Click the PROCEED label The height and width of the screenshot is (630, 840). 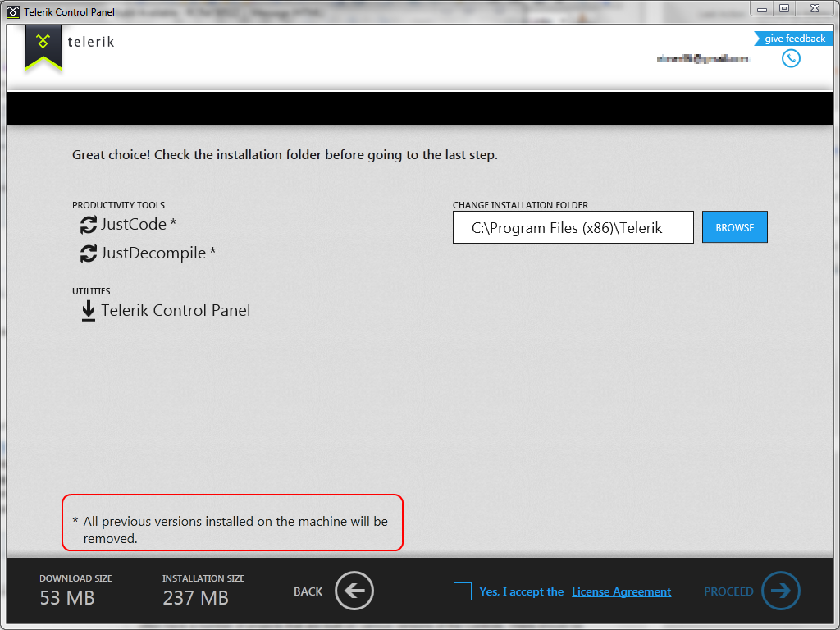728,591
